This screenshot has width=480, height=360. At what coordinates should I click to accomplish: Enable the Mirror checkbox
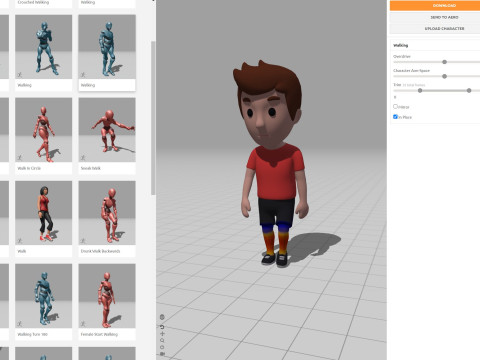(x=395, y=107)
